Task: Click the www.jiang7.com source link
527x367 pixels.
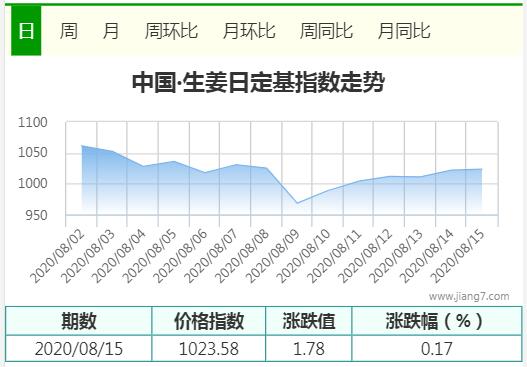Action: (469, 296)
